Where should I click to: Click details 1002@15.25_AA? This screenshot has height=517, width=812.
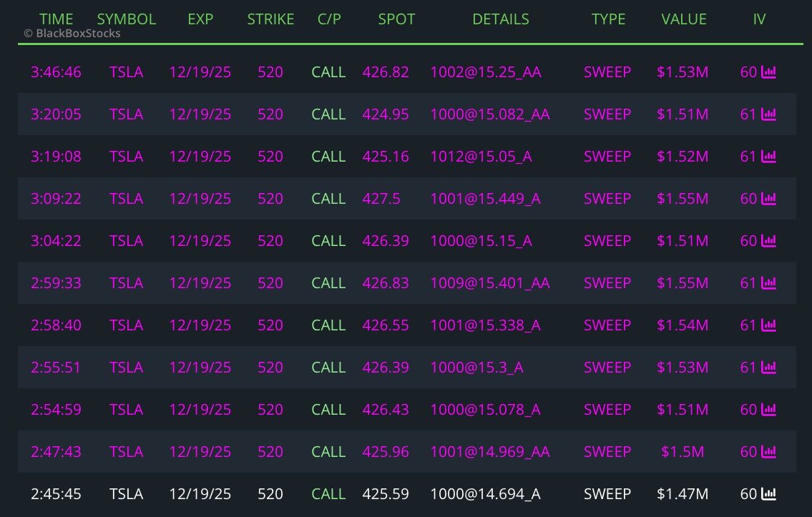[486, 72]
